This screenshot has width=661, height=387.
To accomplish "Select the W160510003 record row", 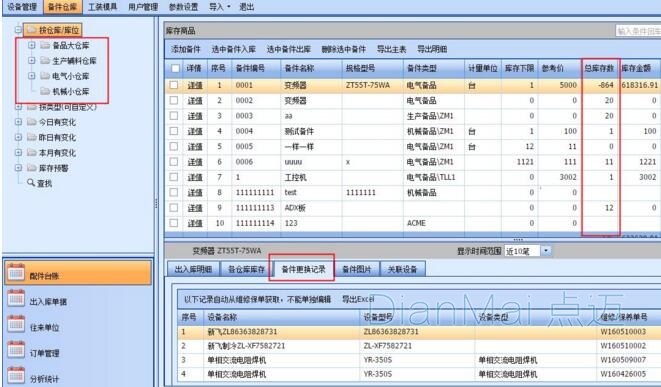I will pyautogui.click(x=419, y=332).
